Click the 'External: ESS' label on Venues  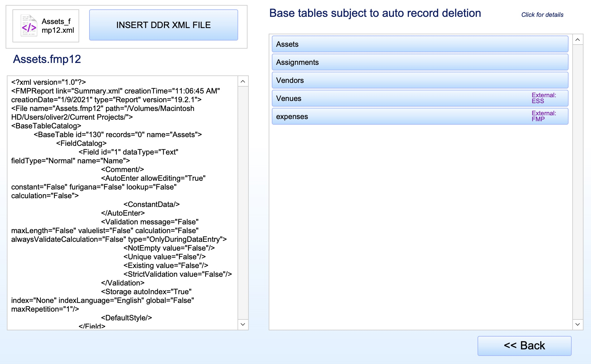544,98
